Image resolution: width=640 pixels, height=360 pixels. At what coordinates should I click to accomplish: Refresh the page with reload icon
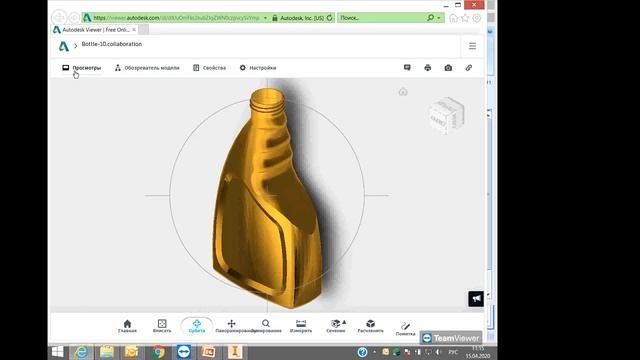[330, 18]
